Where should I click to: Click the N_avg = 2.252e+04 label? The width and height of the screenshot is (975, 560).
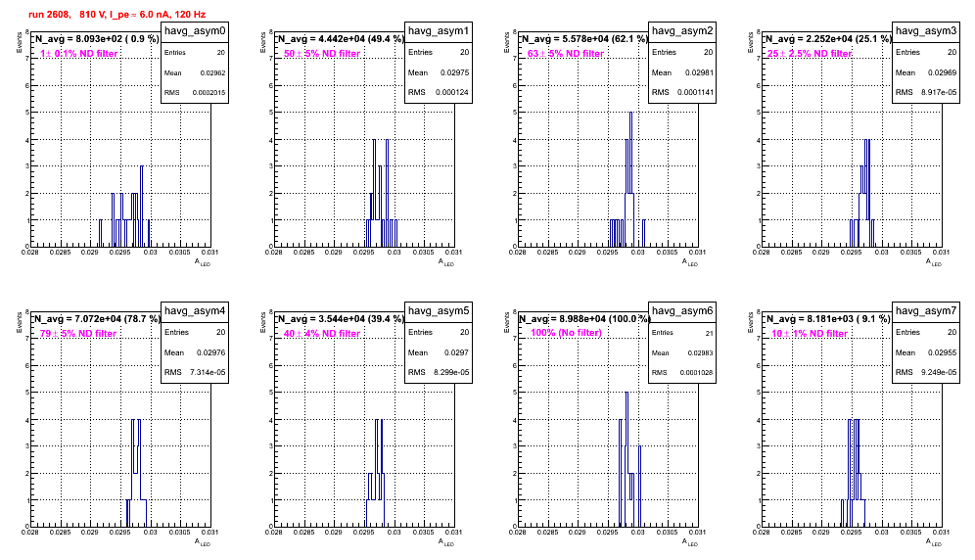827,38
